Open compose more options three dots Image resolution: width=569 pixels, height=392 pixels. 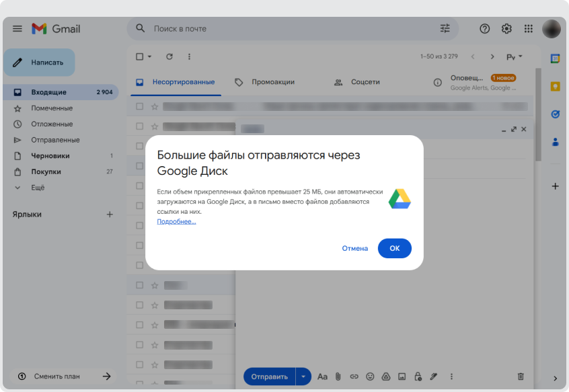[451, 377]
